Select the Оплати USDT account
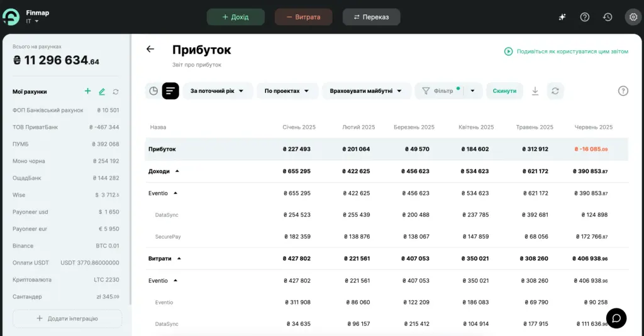The height and width of the screenshot is (336, 644). [x=65, y=263]
